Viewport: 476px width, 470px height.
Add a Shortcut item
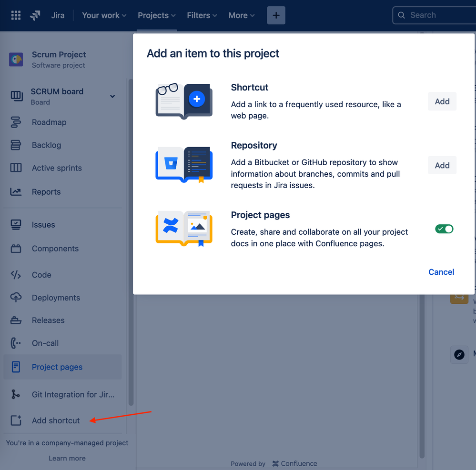pos(442,101)
